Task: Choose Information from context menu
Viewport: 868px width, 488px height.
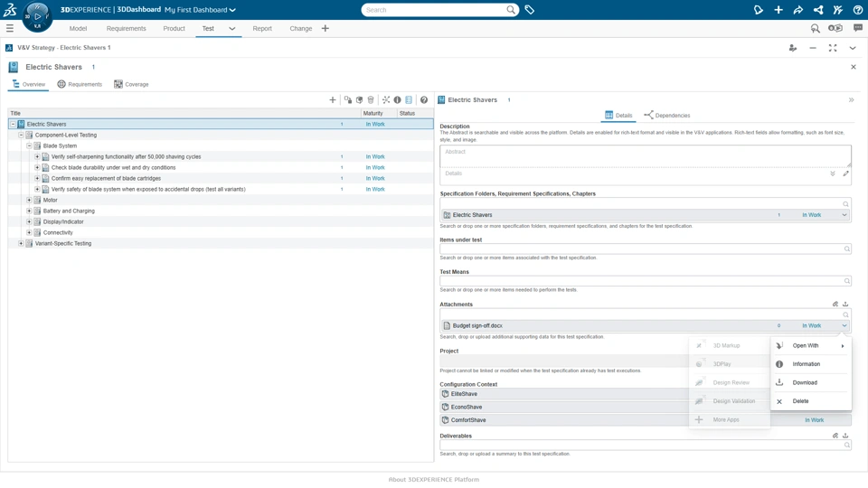Action: point(811,364)
